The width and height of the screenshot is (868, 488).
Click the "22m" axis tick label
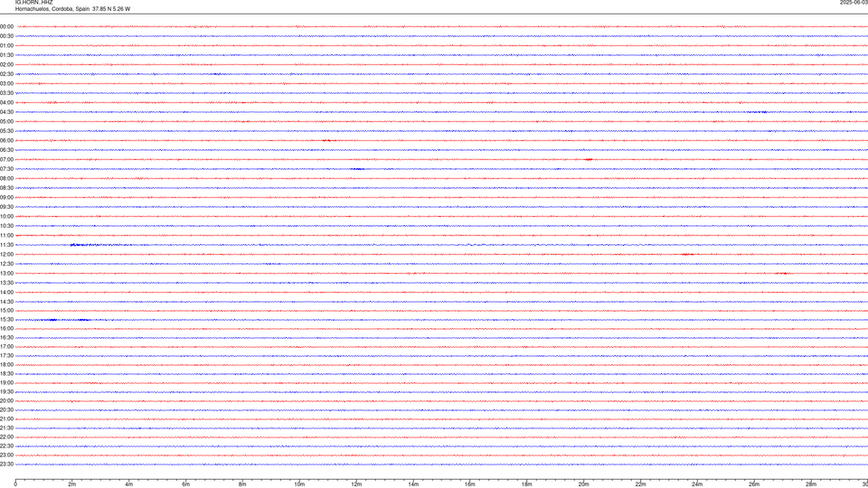click(x=640, y=484)
